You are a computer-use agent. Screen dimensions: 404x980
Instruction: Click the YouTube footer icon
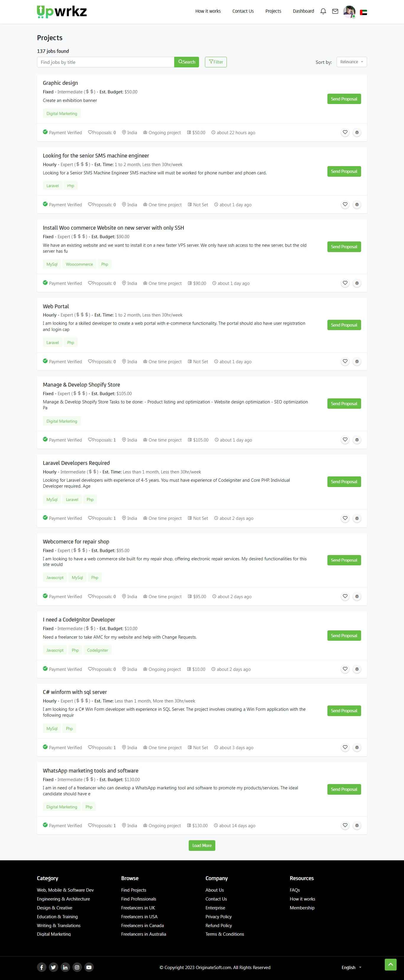pyautogui.click(x=89, y=967)
